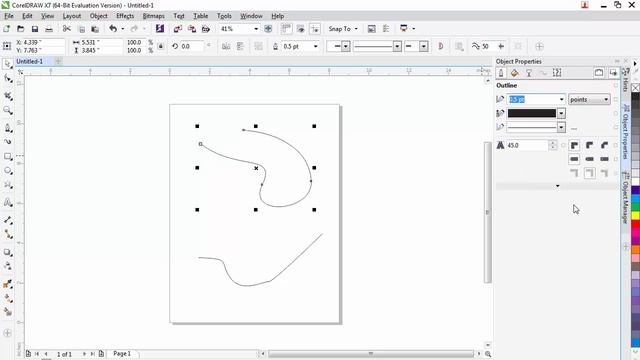
Task: Select the Polygon tool
Action: [x=7, y=185]
